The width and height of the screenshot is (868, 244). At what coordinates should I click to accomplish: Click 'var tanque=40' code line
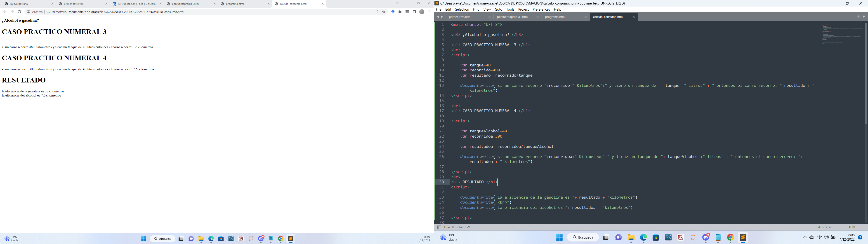tap(475, 65)
